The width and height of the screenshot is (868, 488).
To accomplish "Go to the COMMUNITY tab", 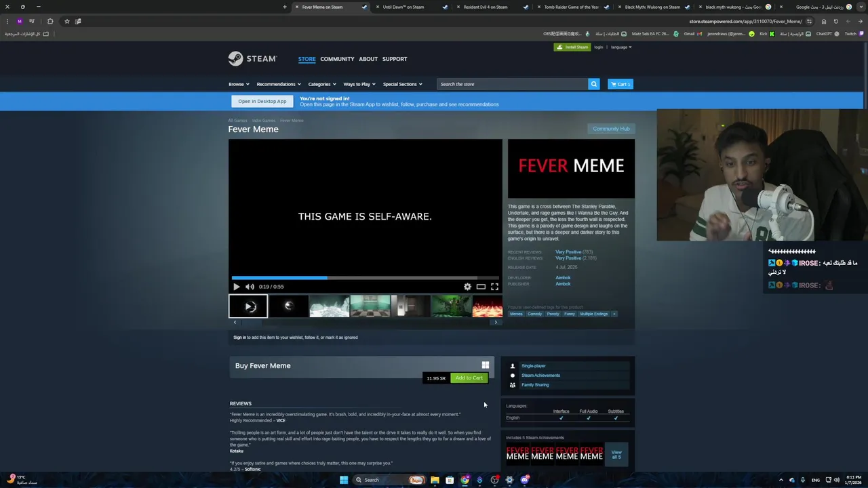I will click(337, 59).
